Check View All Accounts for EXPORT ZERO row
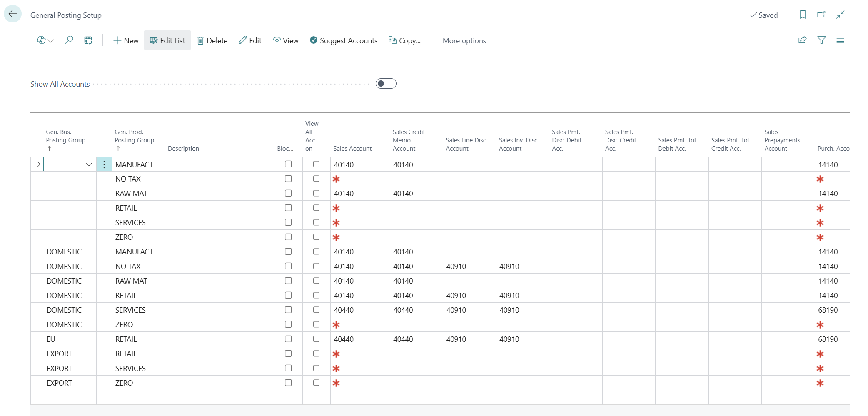The height and width of the screenshot is (416, 868). click(x=317, y=383)
